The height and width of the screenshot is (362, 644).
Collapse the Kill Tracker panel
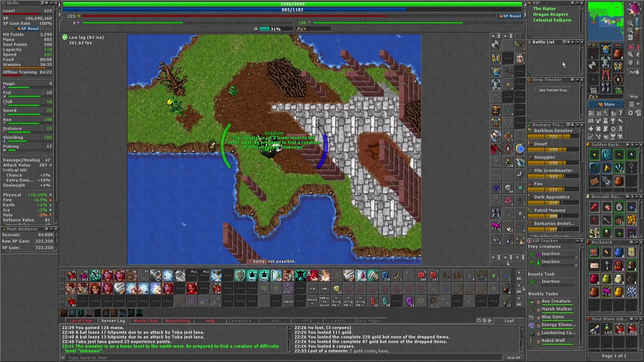tap(577, 241)
